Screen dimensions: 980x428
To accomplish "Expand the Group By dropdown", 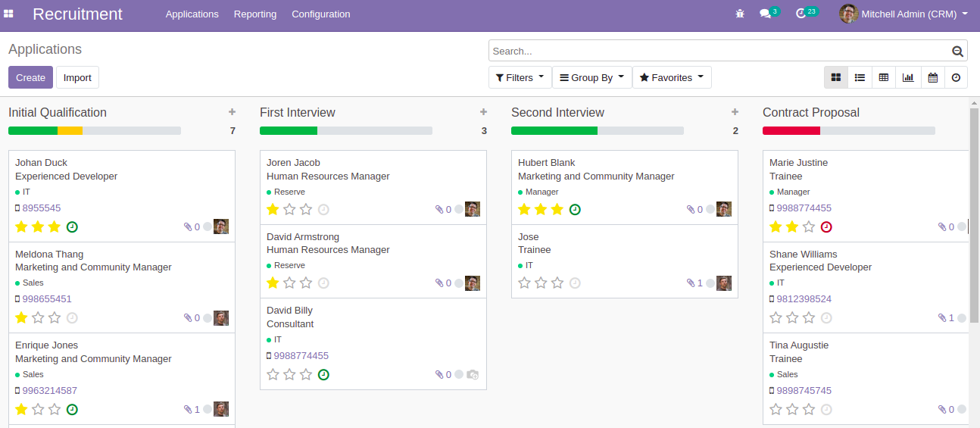I will point(591,77).
